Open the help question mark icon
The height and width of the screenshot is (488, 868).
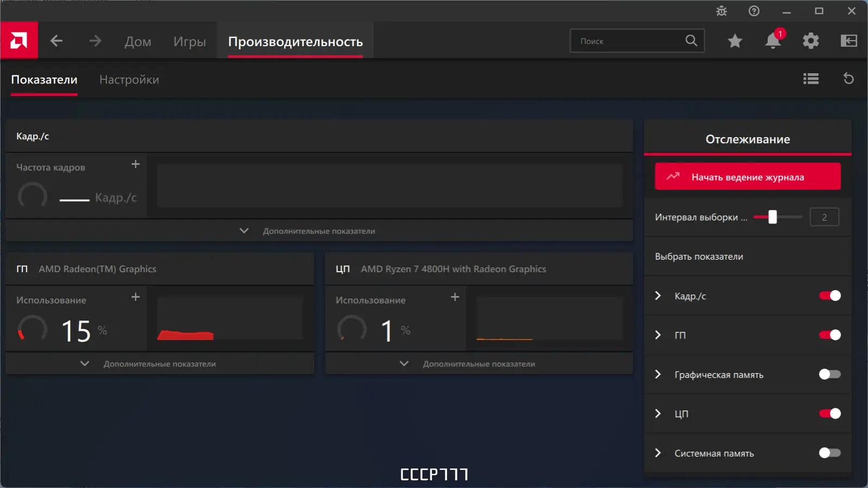click(x=754, y=11)
